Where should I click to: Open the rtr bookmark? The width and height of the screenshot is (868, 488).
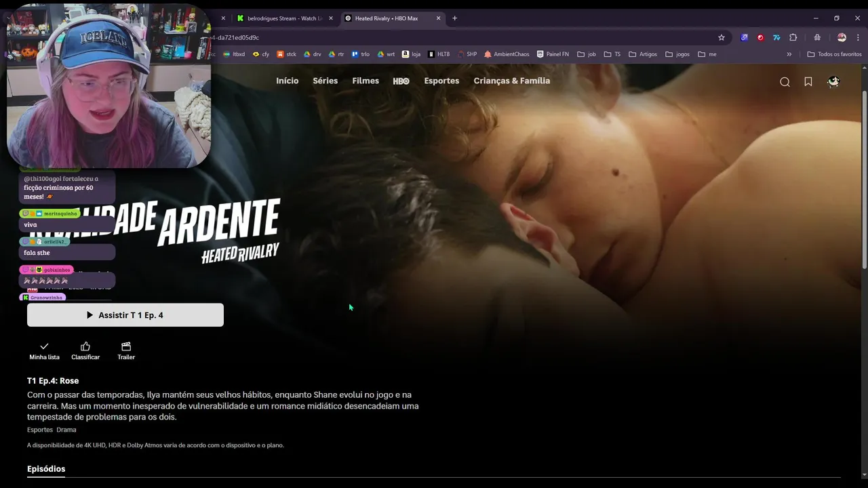[x=336, y=54]
